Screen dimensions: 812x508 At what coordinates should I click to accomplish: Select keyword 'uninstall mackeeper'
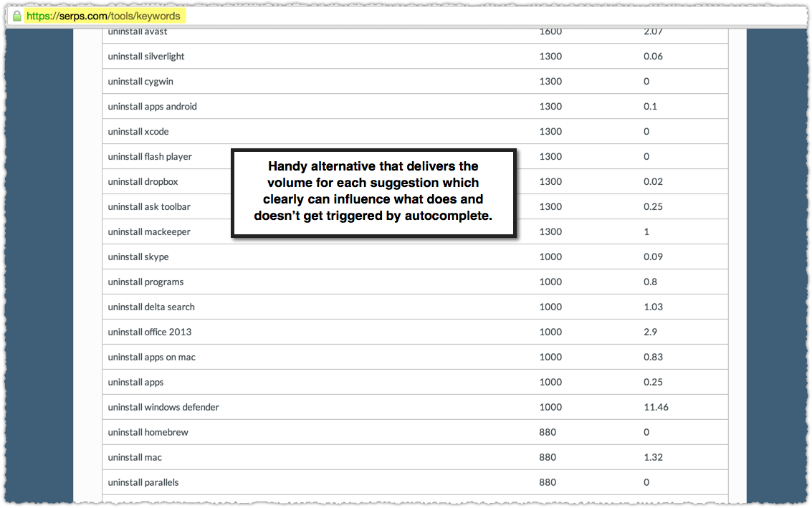pyautogui.click(x=149, y=232)
